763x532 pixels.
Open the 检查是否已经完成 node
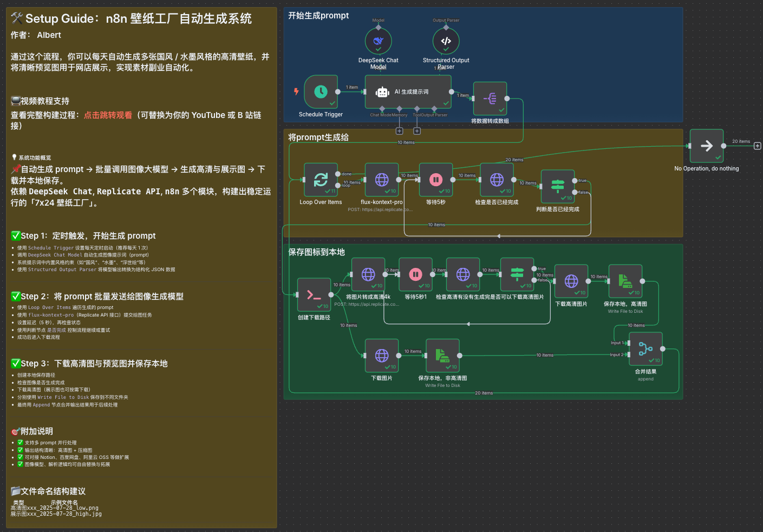[x=497, y=180]
